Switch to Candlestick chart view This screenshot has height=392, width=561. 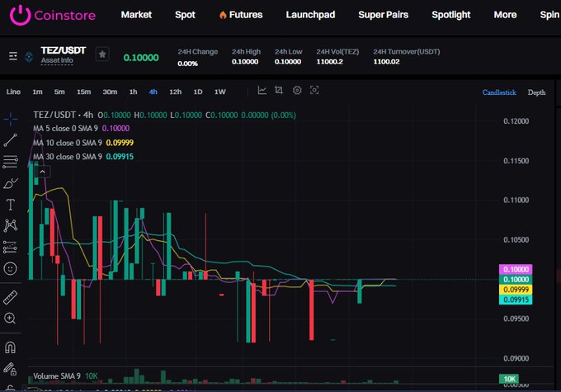coord(499,92)
